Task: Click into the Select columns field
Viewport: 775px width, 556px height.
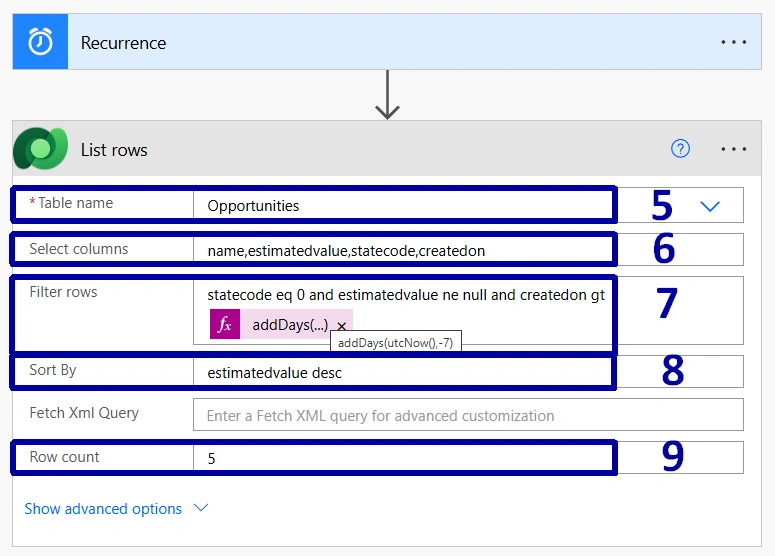Action: point(468,250)
